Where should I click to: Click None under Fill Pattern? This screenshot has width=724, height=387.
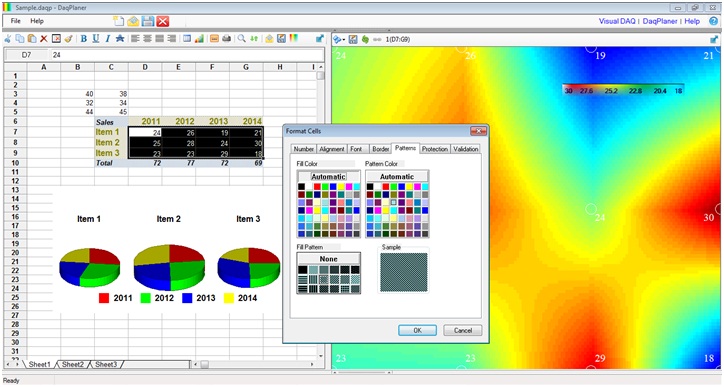point(328,259)
